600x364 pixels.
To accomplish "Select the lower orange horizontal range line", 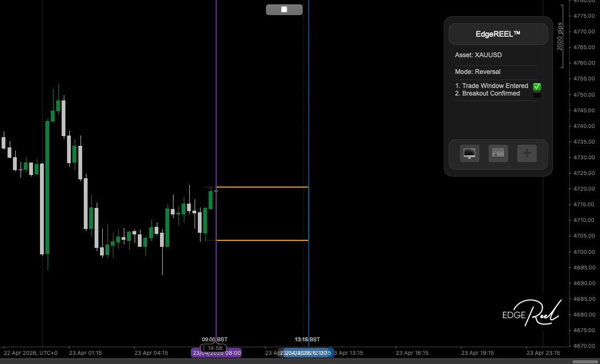I will [x=262, y=240].
